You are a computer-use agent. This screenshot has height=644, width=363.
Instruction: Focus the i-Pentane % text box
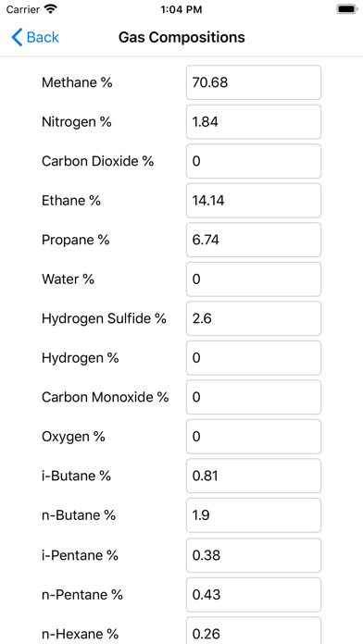click(x=254, y=555)
